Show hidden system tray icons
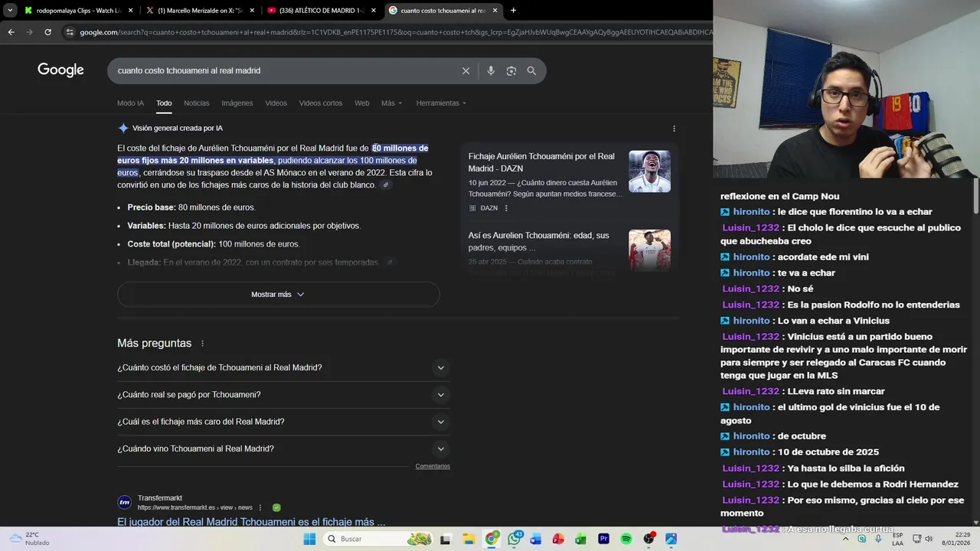980x551 pixels. 846,539
